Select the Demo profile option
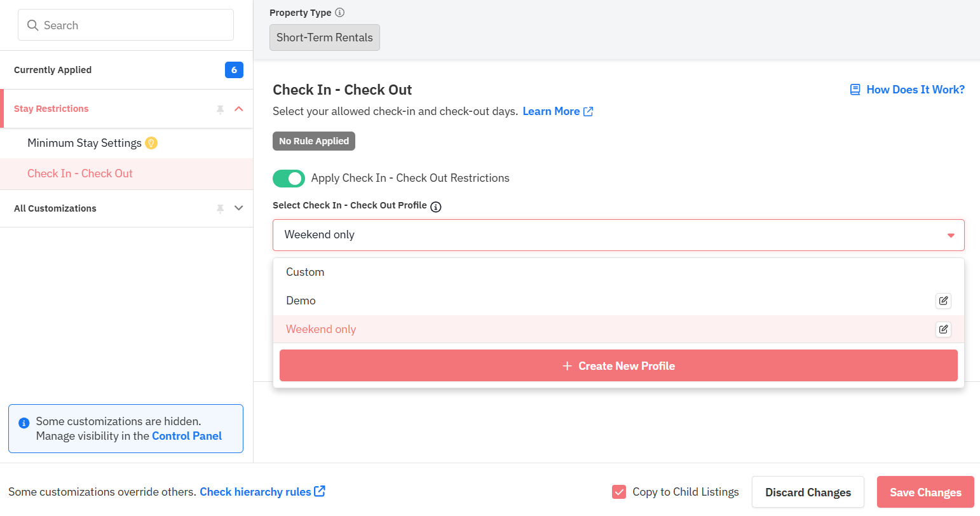980x516 pixels. click(x=618, y=301)
